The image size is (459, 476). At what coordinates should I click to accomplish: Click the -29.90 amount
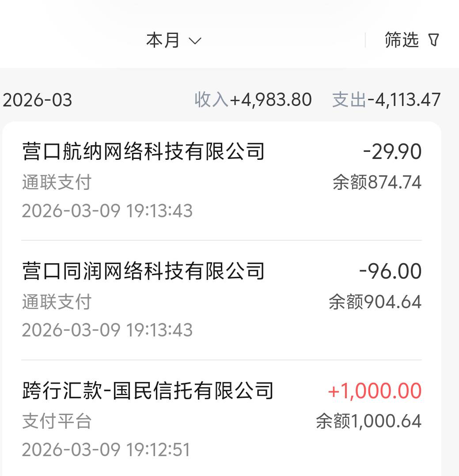pos(392,152)
